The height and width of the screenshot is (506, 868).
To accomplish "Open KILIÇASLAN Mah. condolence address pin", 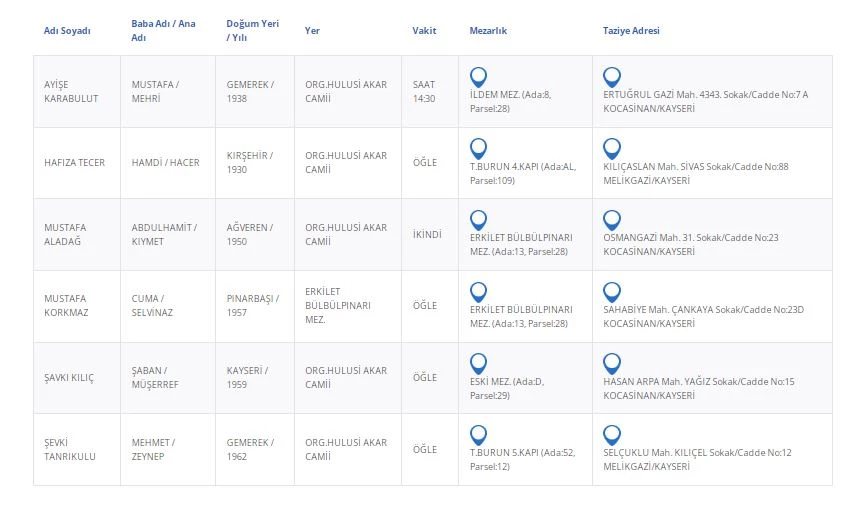I will coord(612,148).
